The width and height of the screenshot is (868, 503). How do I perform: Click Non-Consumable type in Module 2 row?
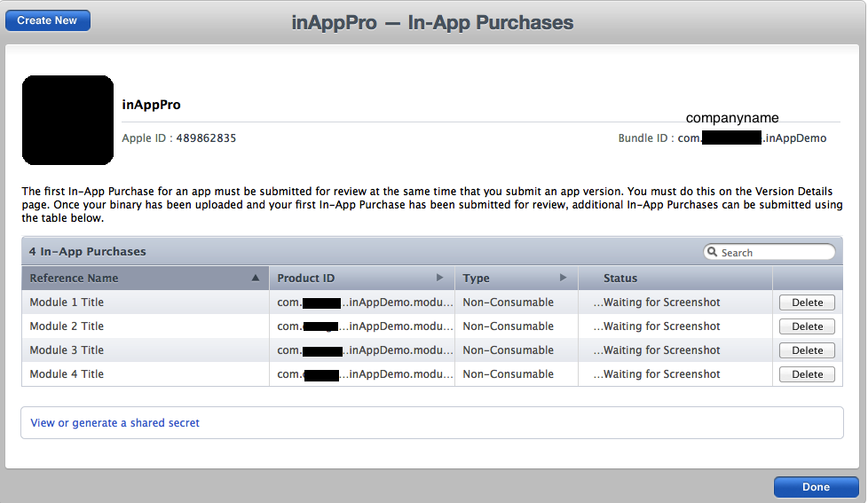pos(509,326)
